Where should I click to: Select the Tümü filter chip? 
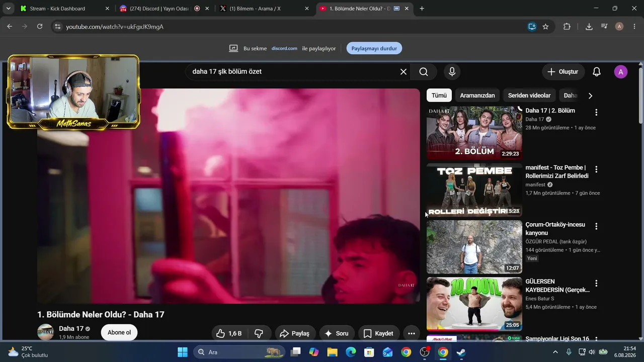(439, 96)
